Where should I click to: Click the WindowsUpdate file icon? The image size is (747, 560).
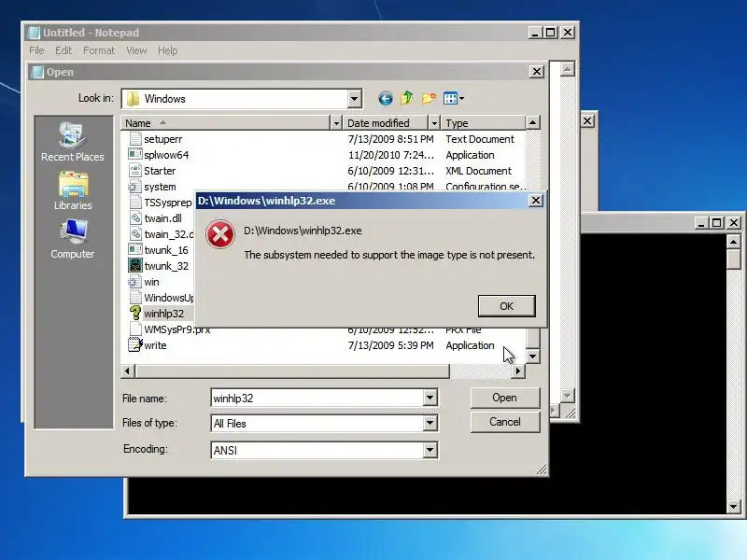pos(135,298)
